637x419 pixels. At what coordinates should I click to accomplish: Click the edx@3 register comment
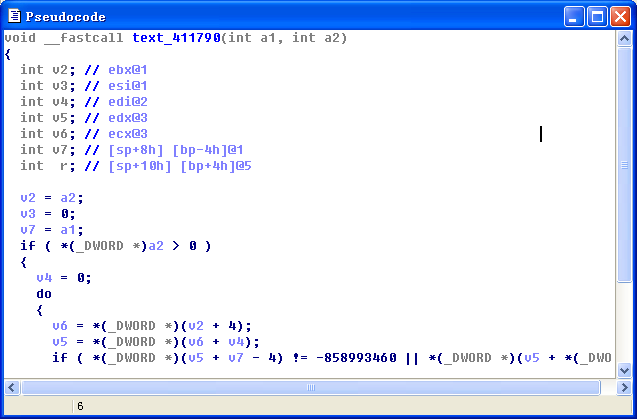[x=128, y=118]
